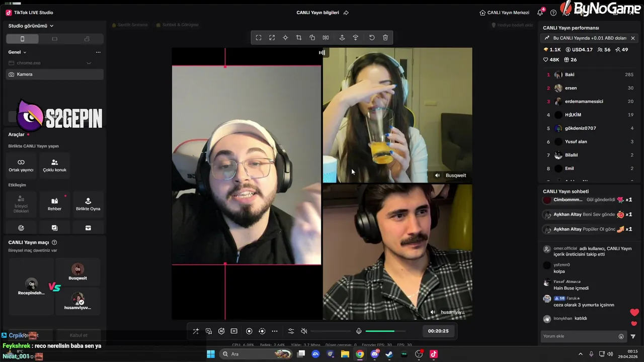Click Windows Start button
Screen dimensions: 644x362
coord(211,354)
